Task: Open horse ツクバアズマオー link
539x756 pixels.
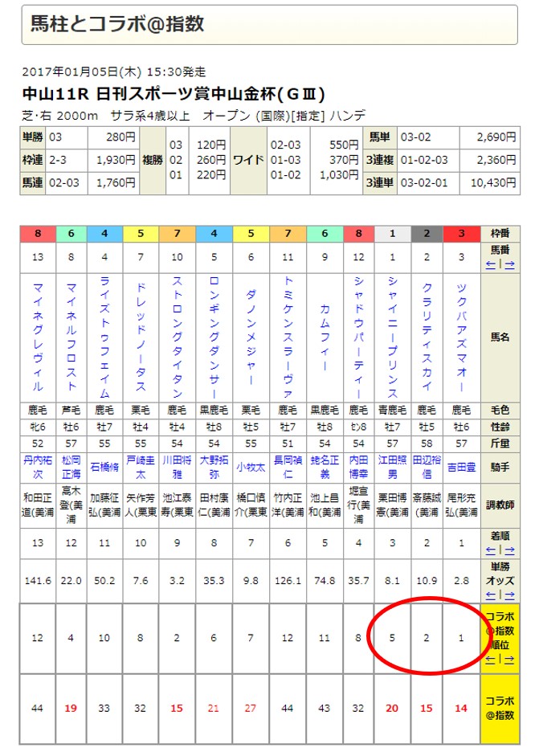Action: coord(461,337)
